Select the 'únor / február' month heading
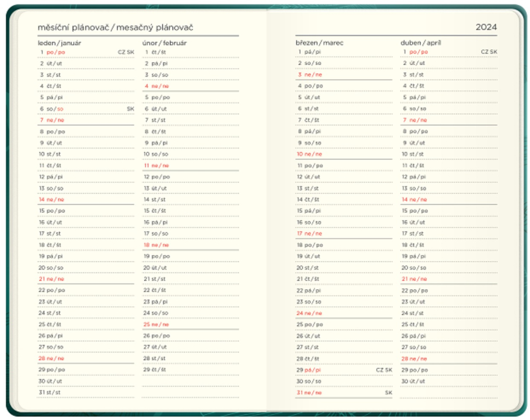530x420 pixels. click(164, 43)
